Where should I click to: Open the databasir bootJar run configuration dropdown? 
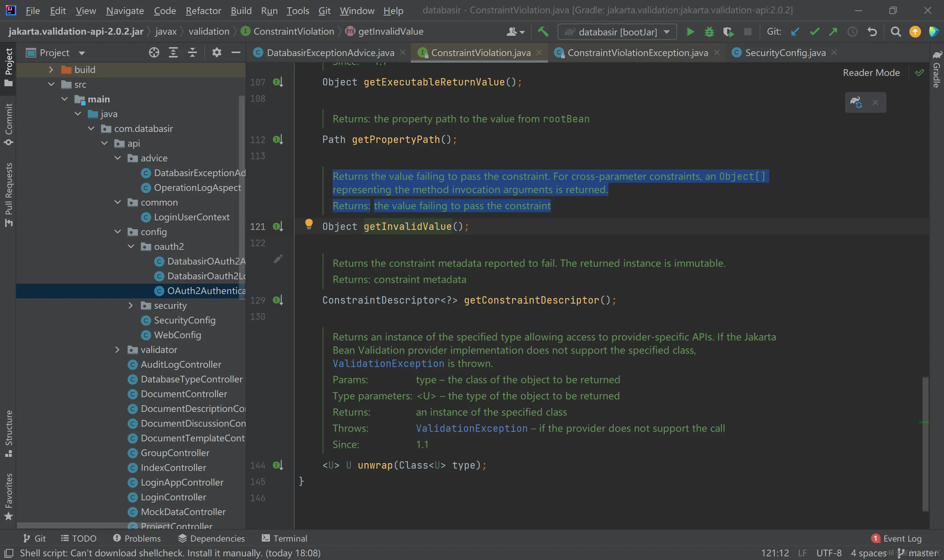[617, 32]
